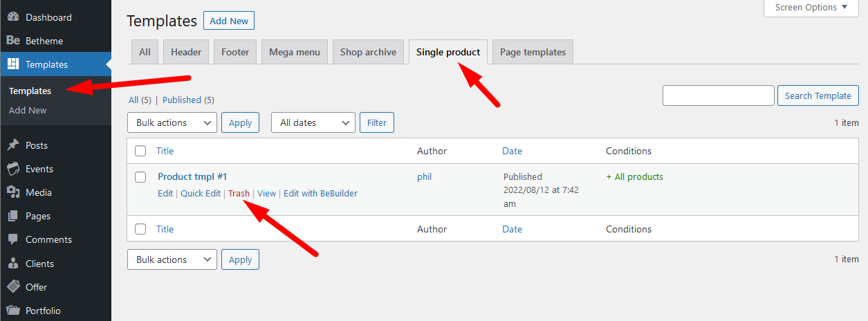Click the Pages icon in sidebar
The width and height of the screenshot is (868, 321).
click(12, 216)
